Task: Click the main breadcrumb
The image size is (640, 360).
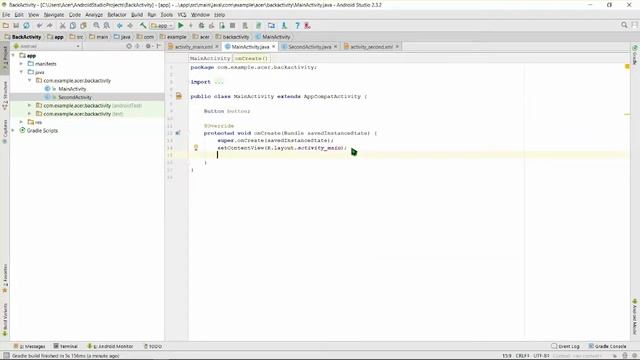Action: tap(99, 37)
